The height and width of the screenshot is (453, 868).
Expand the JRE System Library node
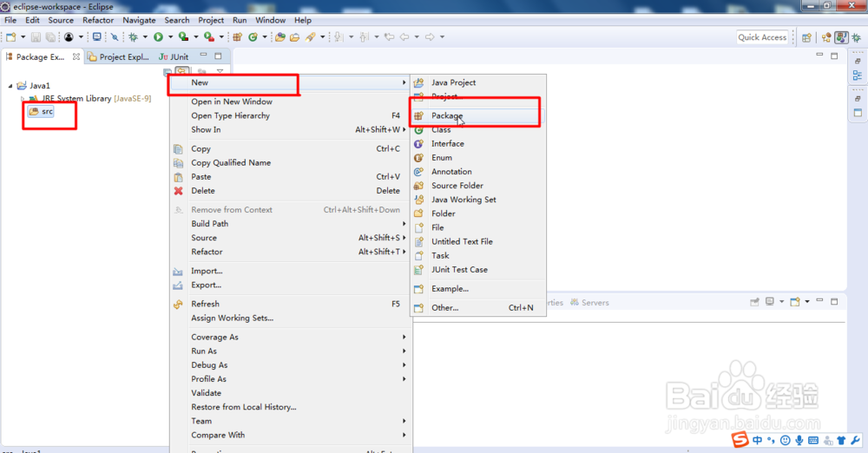pyautogui.click(x=23, y=99)
